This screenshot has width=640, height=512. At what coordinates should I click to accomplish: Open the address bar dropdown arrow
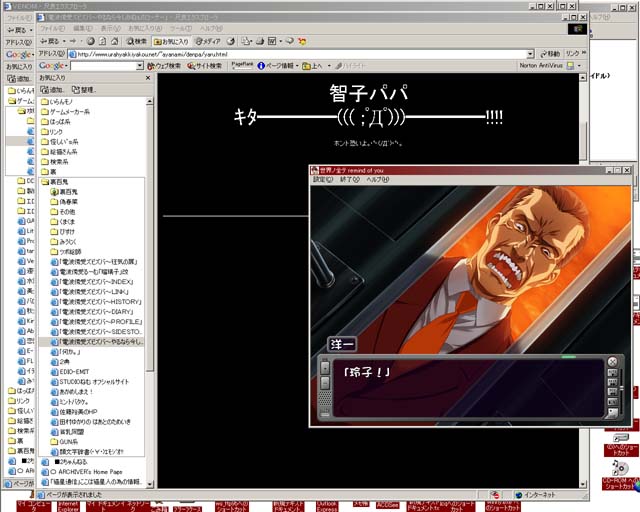[x=530, y=54]
